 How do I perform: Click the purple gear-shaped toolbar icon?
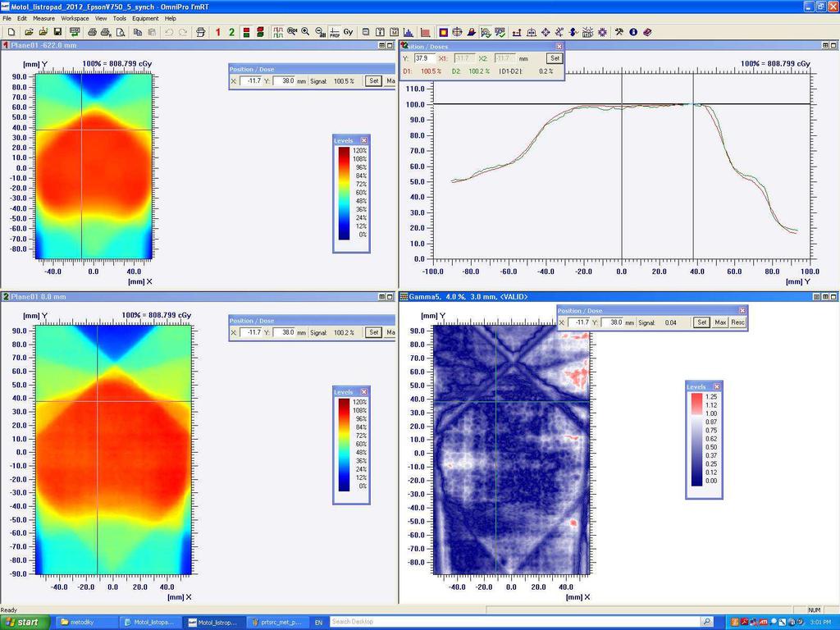coord(602,32)
